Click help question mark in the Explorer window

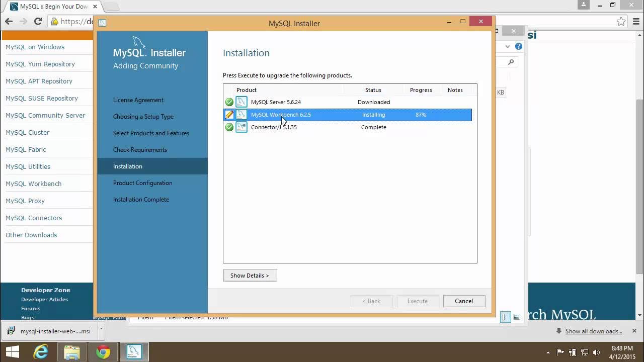[519, 46]
